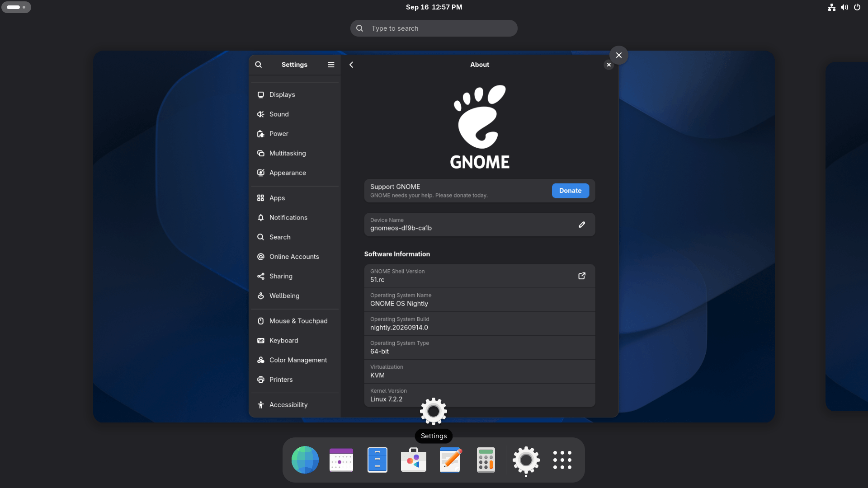Open Wellbeing label in sidebar
The width and height of the screenshot is (868, 488).
tap(284, 296)
